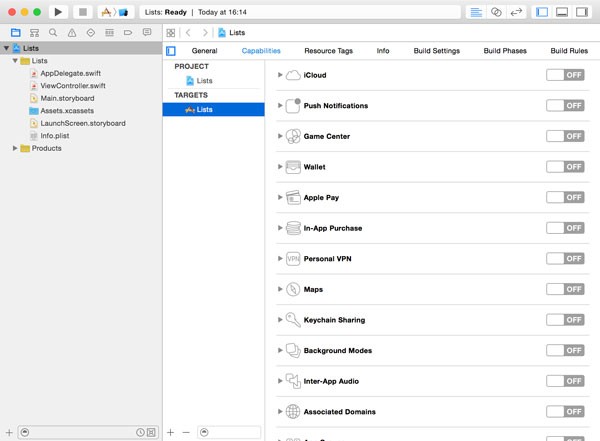Expand the Personal VPN section
Image resolution: width=600 pixels, height=441 pixels.
click(280, 259)
